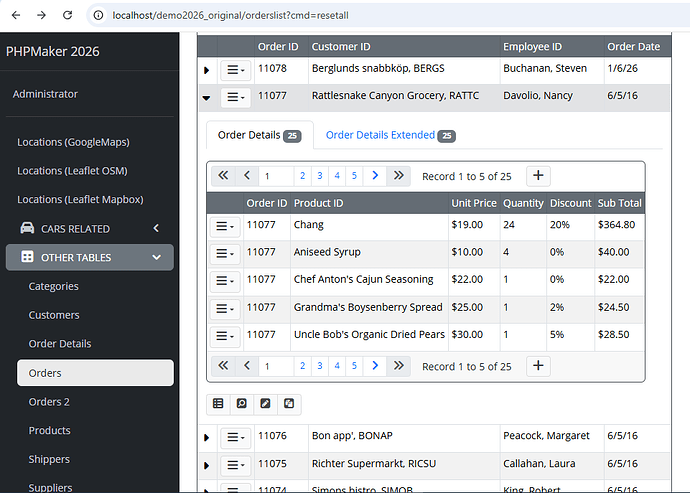Image resolution: width=690 pixels, height=493 pixels.
Task: Select the Order Details tab
Action: [x=258, y=135]
